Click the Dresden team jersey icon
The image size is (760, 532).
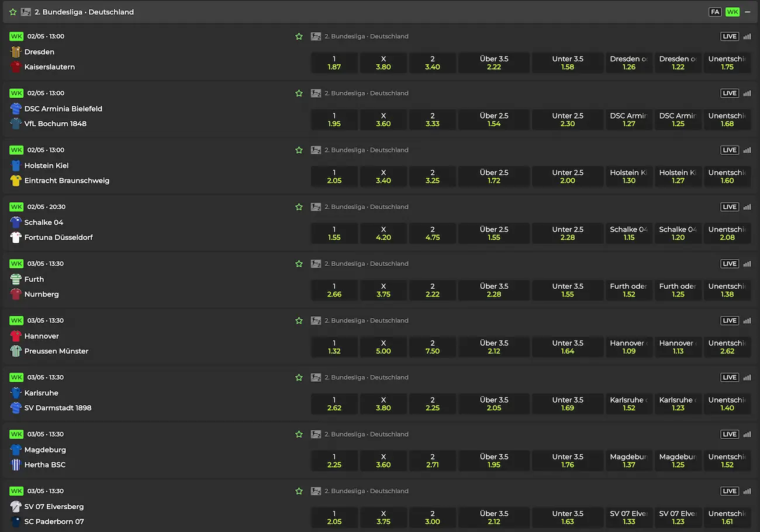coord(16,52)
